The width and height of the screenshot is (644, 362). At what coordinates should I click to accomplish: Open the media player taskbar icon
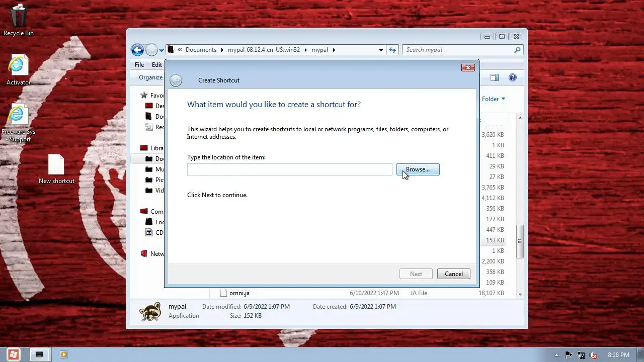[63, 354]
